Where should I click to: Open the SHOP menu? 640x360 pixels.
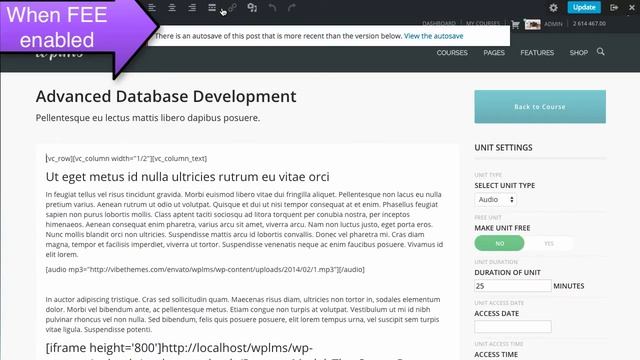tap(578, 53)
